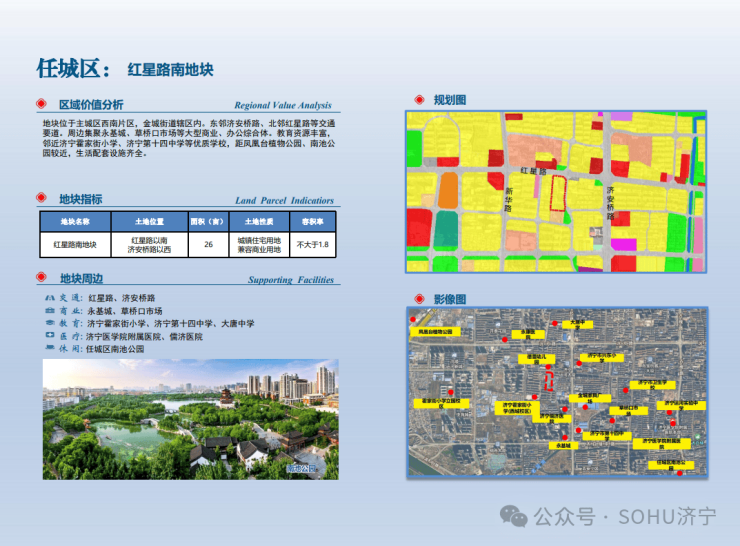Click the 大唐中学 yellow label on satellite map
This screenshot has width=740, height=546.
pos(577,324)
